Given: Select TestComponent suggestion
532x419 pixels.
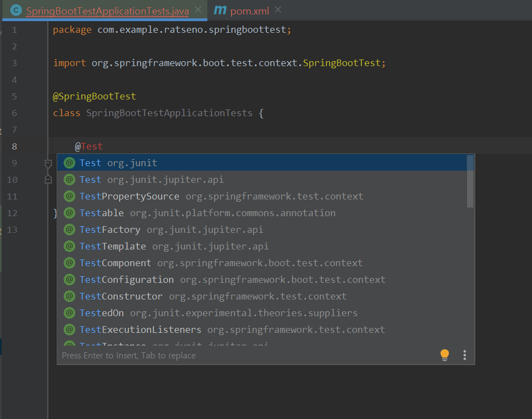Looking at the screenshot, I should pyautogui.click(x=262, y=263).
